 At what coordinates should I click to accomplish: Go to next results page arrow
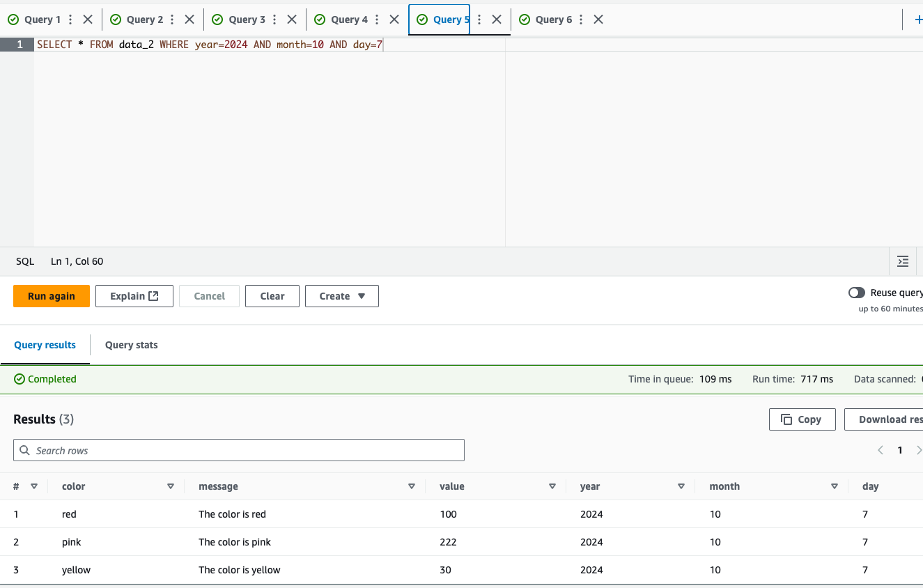(919, 450)
